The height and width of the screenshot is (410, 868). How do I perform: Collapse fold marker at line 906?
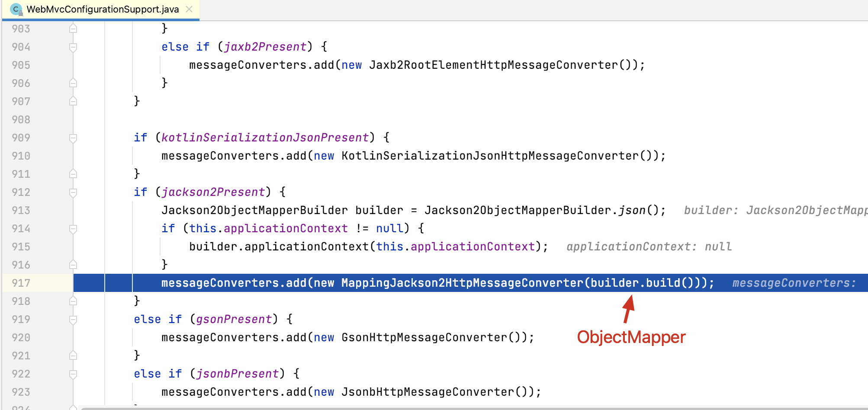(x=73, y=83)
